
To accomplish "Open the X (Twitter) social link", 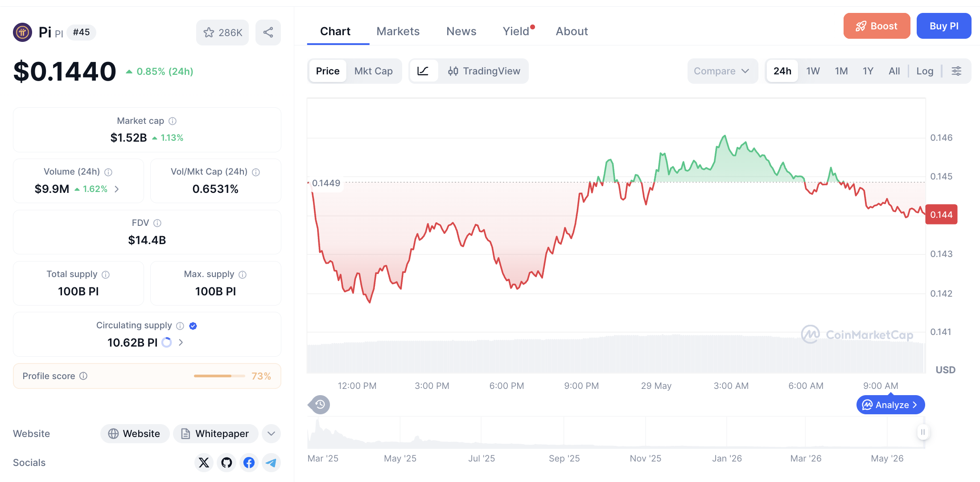I will click(x=204, y=462).
